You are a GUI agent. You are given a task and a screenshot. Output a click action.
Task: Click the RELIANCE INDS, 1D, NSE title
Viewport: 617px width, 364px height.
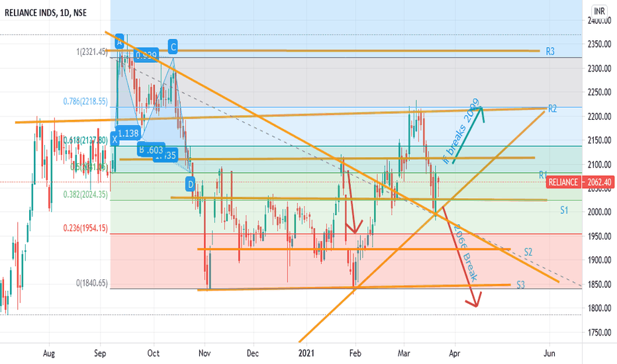point(45,13)
